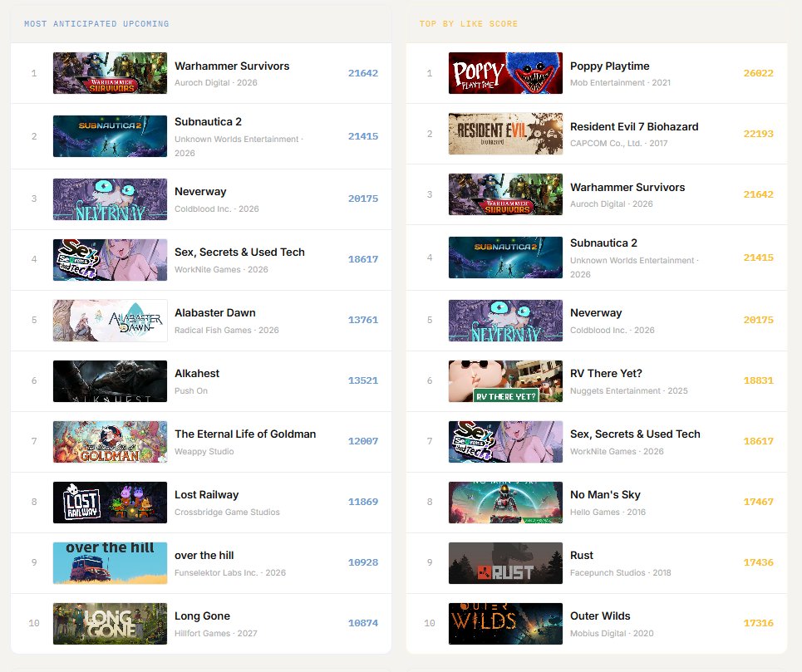Open the Resident Evil 7 cover image

point(505,134)
